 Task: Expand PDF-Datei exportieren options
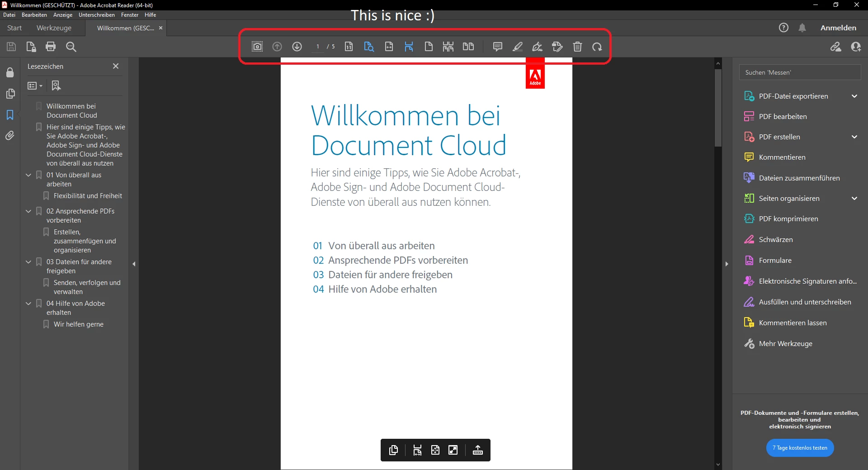point(854,96)
